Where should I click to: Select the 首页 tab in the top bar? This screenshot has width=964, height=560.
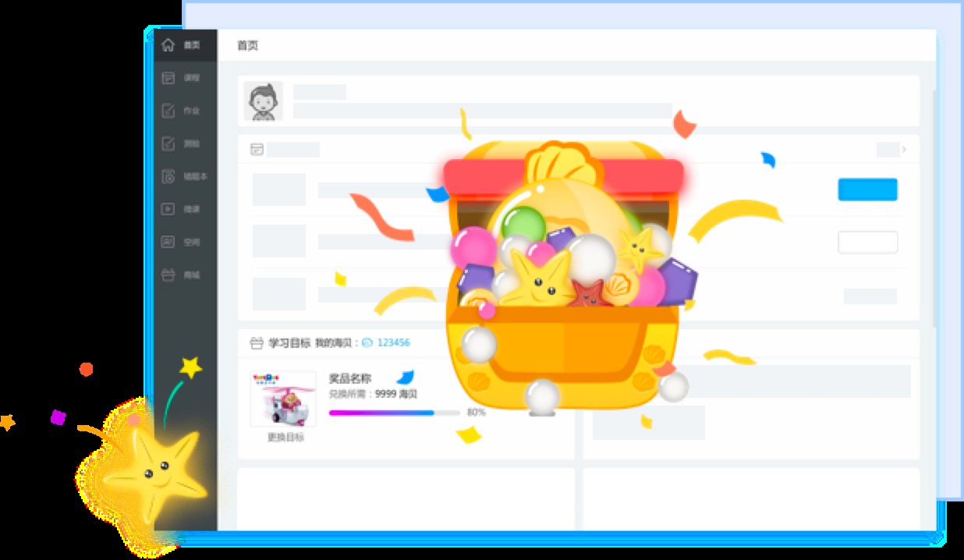tap(246, 45)
